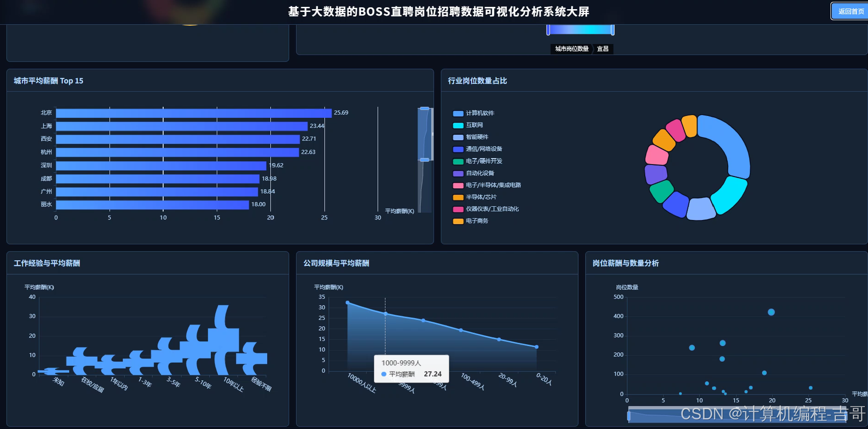This screenshot has height=429, width=868.
Task: Click the 工作经验与平均薪酬 panel title
Action: pos(47,263)
